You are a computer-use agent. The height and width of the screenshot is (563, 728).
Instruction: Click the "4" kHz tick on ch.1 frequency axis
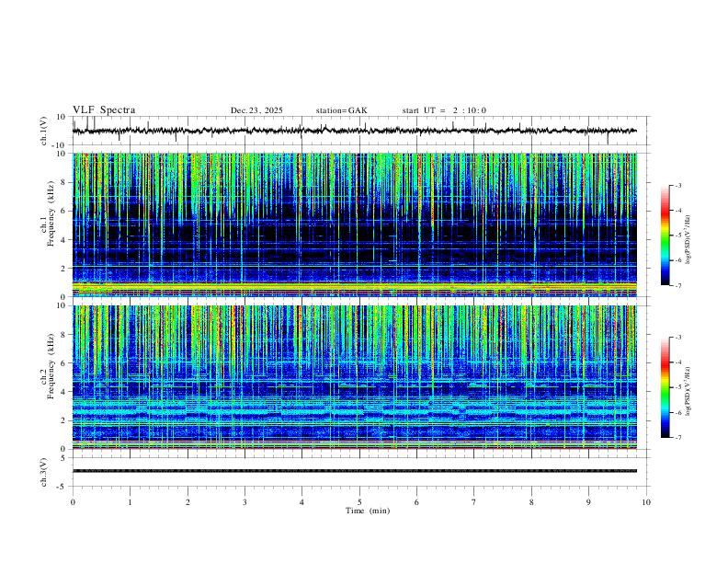point(63,240)
